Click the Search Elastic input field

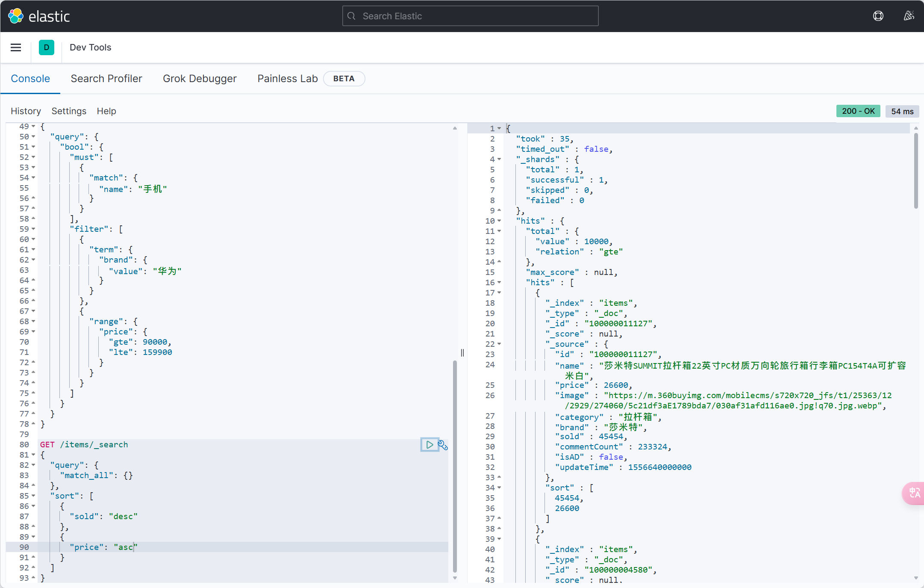(470, 16)
